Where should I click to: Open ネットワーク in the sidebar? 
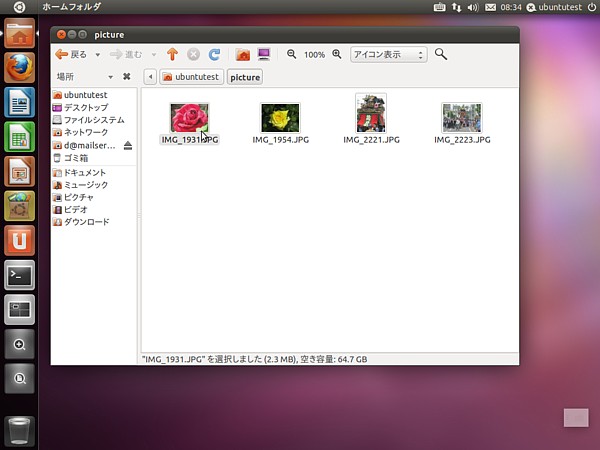94,132
